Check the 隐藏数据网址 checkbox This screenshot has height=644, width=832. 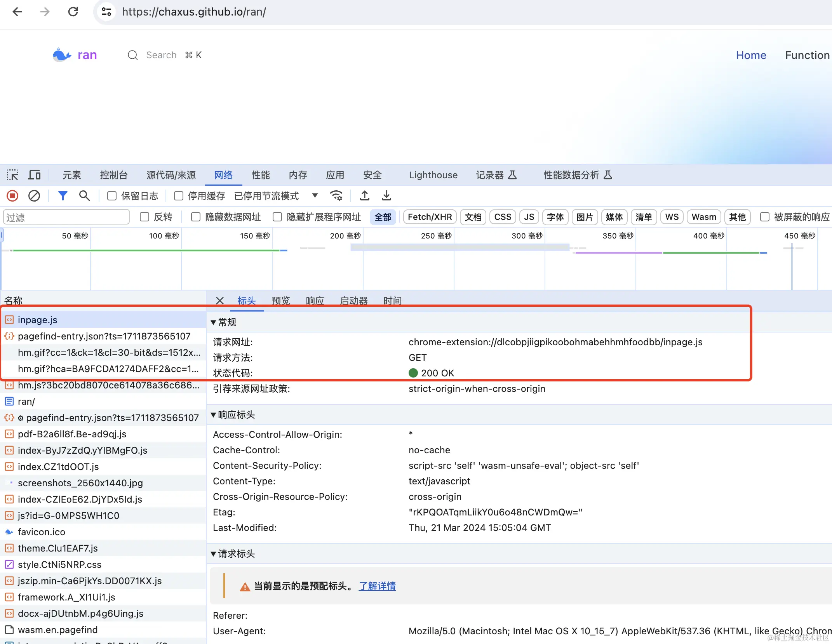(196, 217)
